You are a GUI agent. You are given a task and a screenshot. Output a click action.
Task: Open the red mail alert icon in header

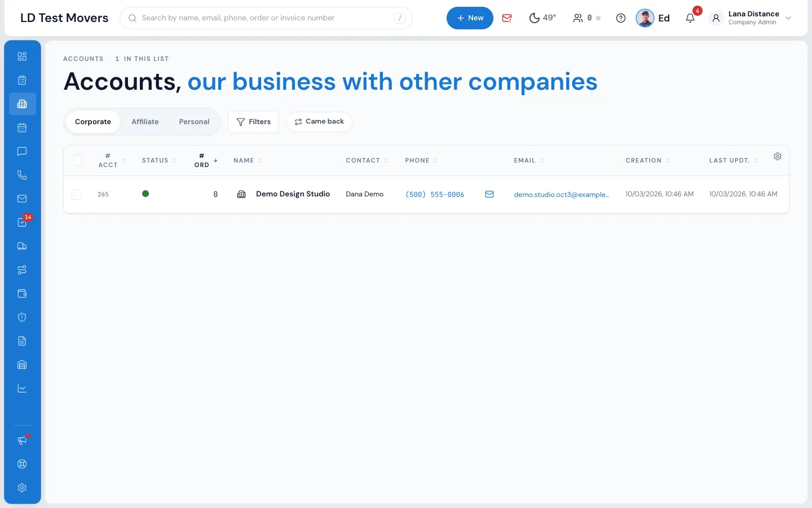[x=507, y=18]
